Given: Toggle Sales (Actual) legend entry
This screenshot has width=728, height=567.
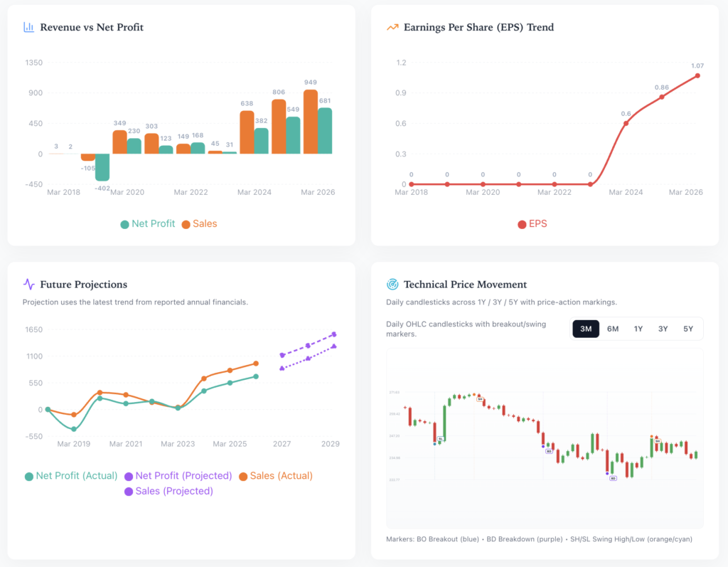Looking at the screenshot, I should click(x=276, y=475).
